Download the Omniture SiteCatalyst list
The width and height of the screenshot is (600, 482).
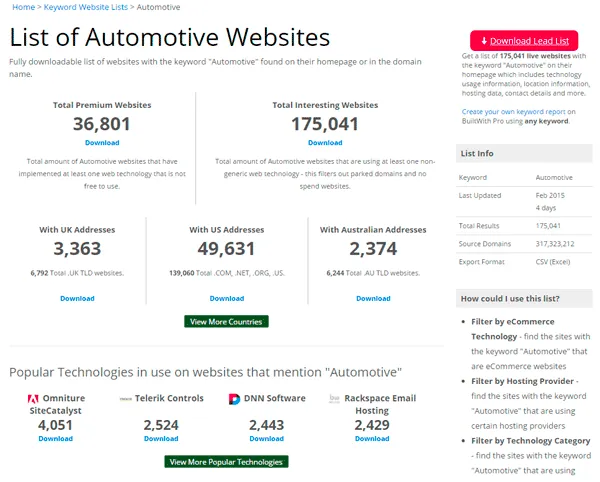56,438
